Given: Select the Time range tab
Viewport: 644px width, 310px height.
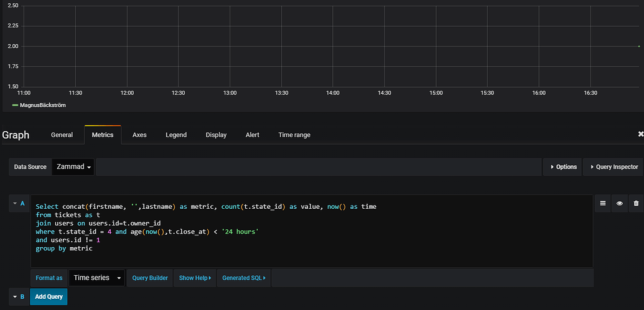Looking at the screenshot, I should coord(294,135).
